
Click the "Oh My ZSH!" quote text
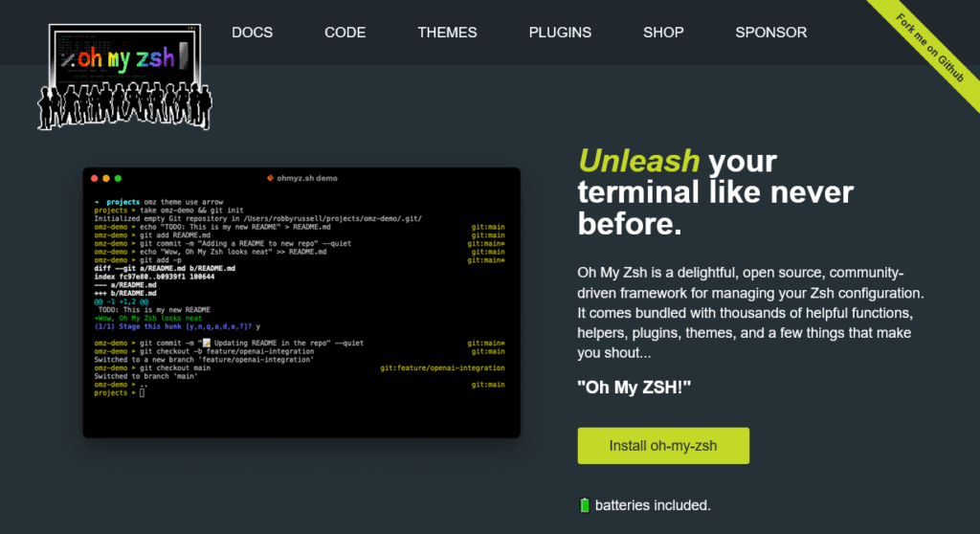point(634,388)
